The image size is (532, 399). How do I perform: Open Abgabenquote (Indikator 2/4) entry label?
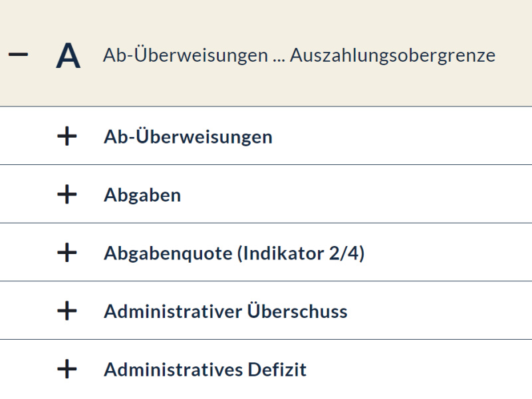pyautogui.click(x=234, y=253)
